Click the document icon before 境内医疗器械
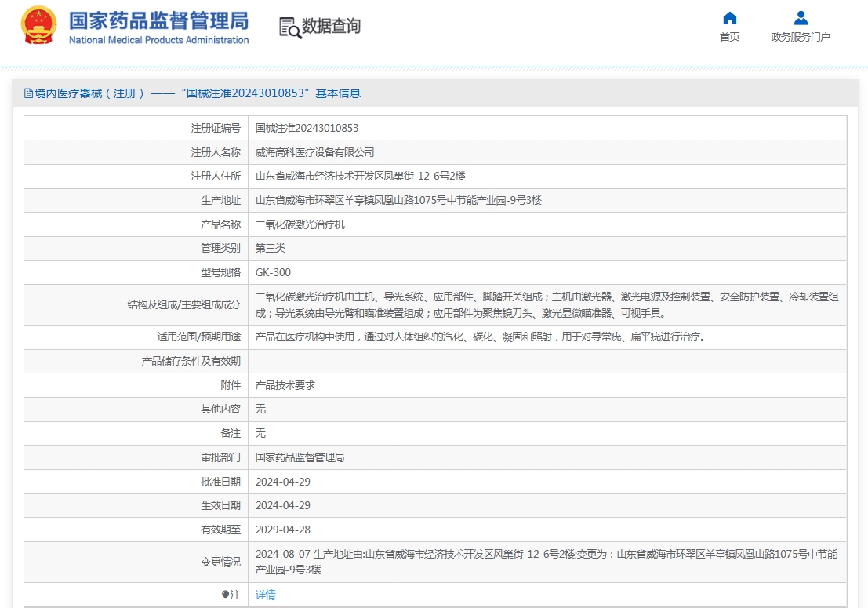The width and height of the screenshot is (868, 608). 28,93
